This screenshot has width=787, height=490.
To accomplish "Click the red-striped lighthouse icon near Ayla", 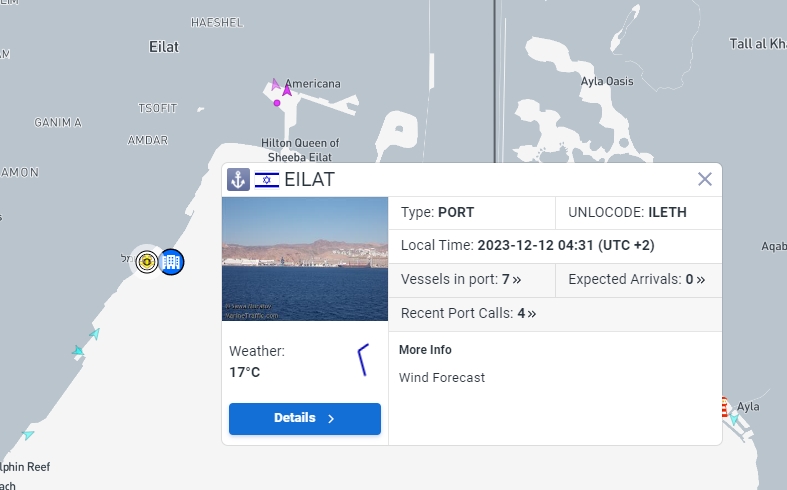I will click(724, 407).
